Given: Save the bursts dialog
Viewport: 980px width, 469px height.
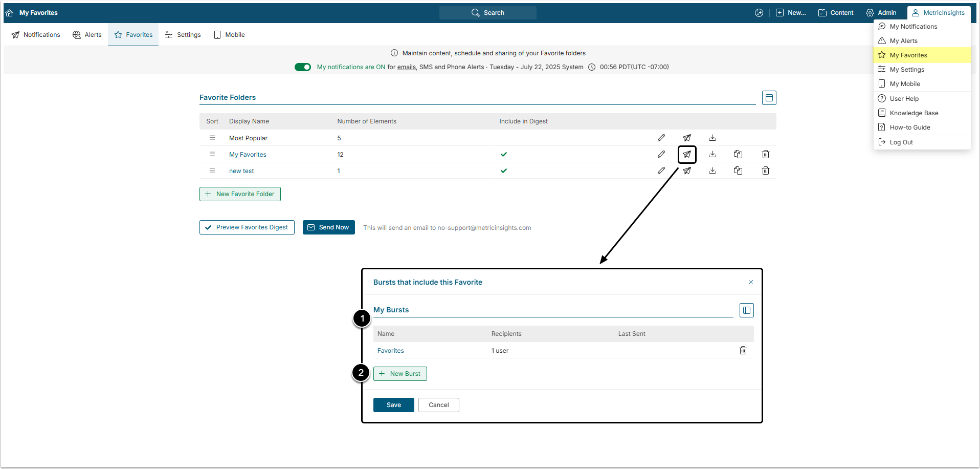Looking at the screenshot, I should [x=394, y=405].
